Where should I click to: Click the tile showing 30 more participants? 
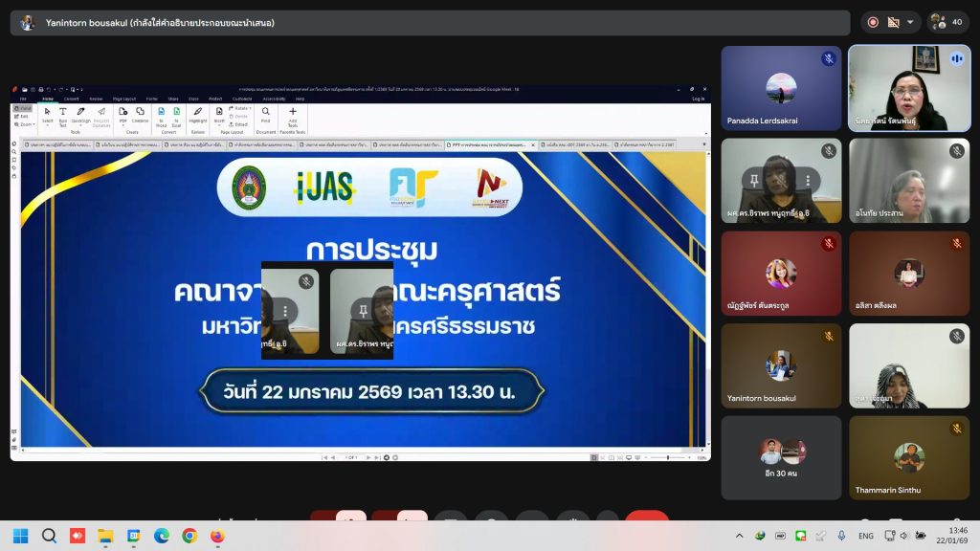point(781,457)
